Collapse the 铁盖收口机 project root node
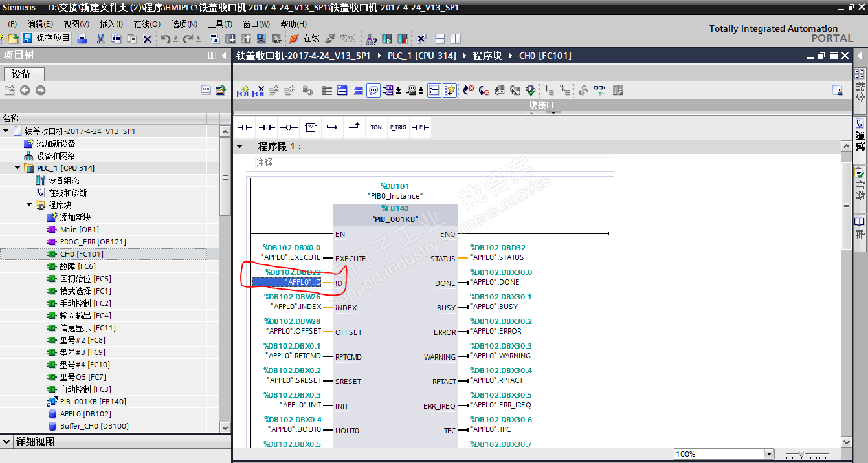 pos(6,131)
